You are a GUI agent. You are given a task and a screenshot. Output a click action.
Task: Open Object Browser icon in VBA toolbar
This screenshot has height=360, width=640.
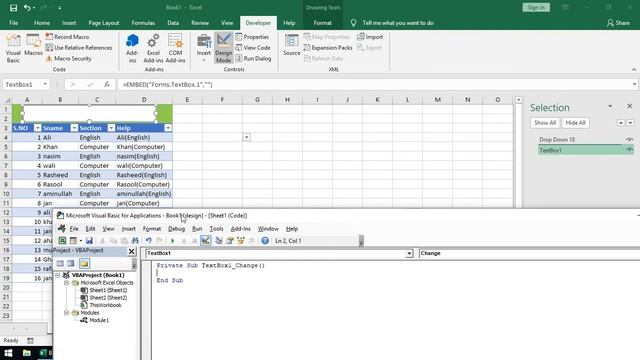pos(241,240)
